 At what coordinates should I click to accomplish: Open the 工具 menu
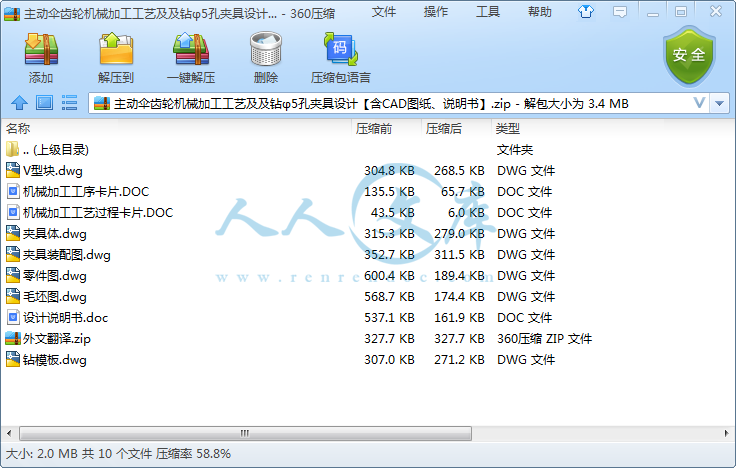pos(488,12)
